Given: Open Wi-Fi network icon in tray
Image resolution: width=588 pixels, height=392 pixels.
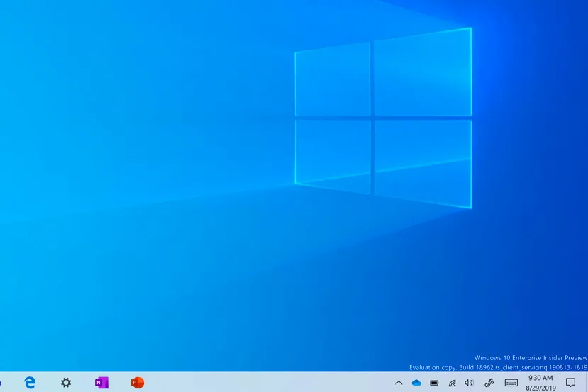Looking at the screenshot, I should coord(453,383).
